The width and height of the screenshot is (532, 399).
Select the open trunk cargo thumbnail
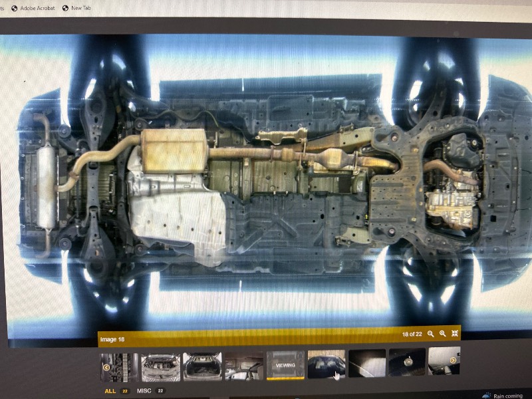tap(202, 365)
